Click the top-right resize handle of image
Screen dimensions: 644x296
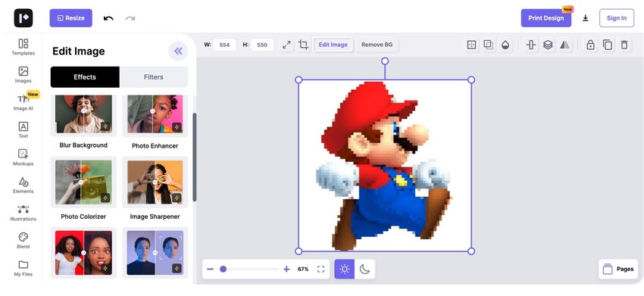[x=471, y=79]
